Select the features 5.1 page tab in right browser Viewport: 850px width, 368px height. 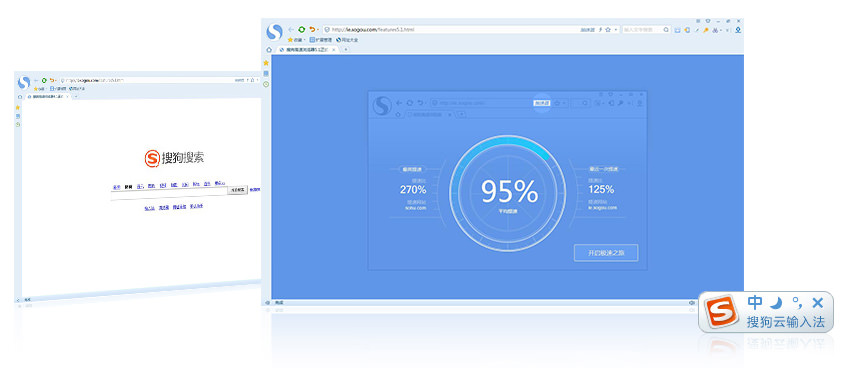308,49
